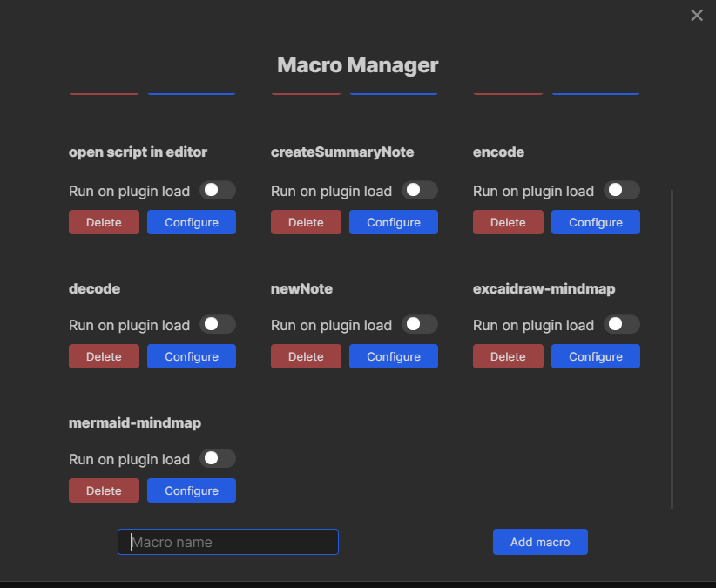716x588 pixels.
Task: Configure the encode macro
Action: 596,222
